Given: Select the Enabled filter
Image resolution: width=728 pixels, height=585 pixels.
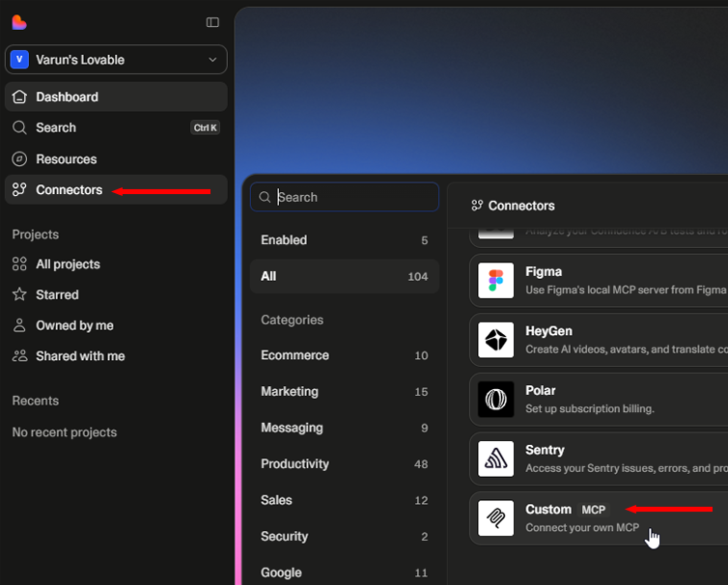Looking at the screenshot, I should [345, 240].
